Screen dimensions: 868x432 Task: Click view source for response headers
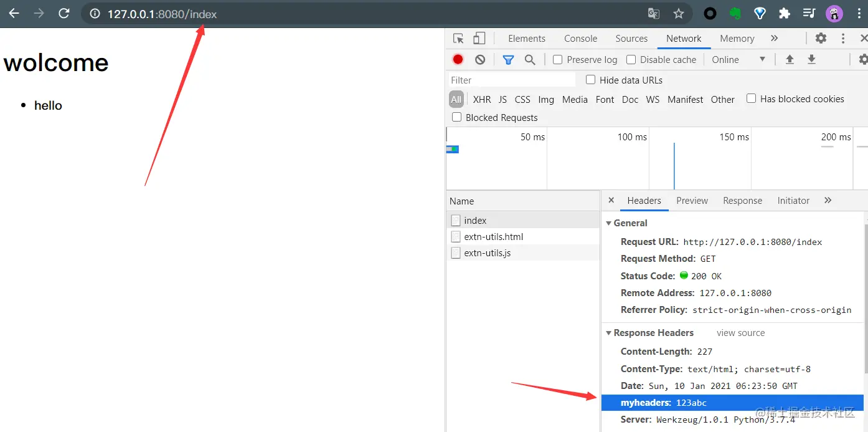coord(740,333)
